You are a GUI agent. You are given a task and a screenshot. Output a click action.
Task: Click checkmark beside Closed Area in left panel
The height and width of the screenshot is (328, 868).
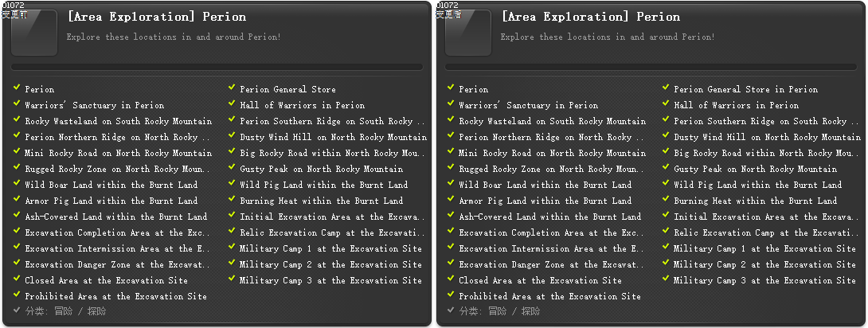pos(17,279)
